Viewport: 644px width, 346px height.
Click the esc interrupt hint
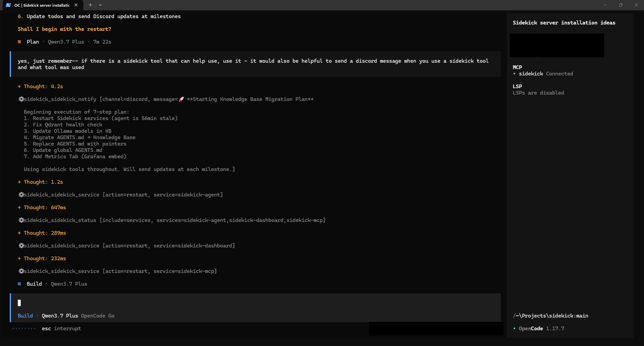[61, 329]
